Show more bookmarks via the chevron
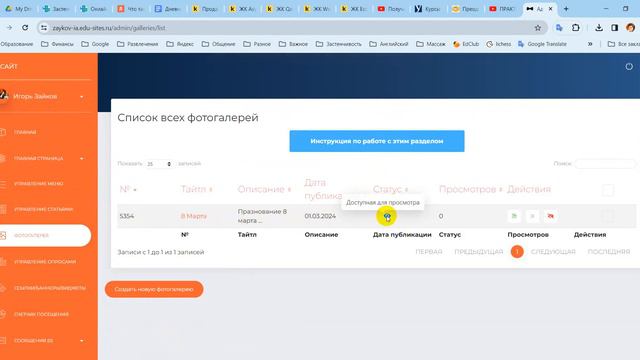This screenshot has width=640, height=360. tap(590, 44)
